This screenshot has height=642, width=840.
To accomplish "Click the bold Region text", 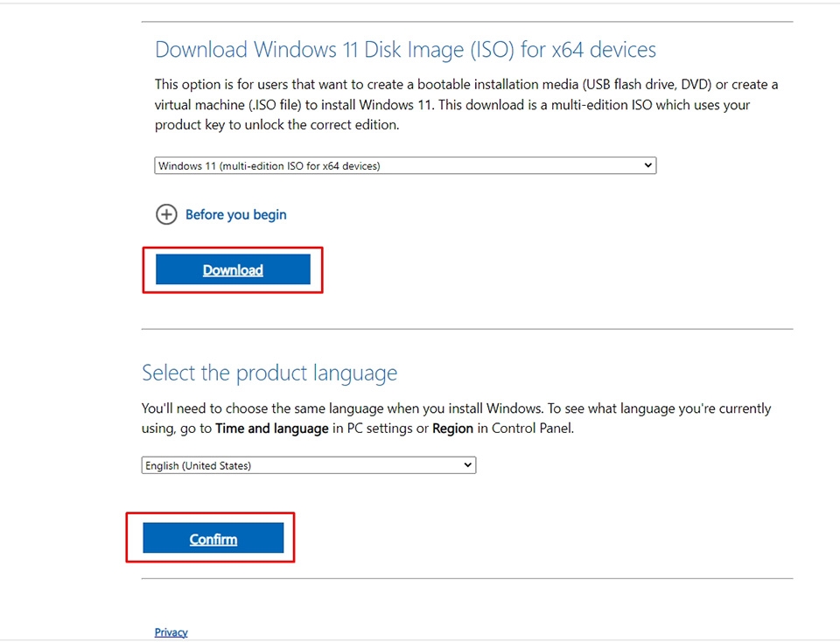I will pyautogui.click(x=452, y=429).
